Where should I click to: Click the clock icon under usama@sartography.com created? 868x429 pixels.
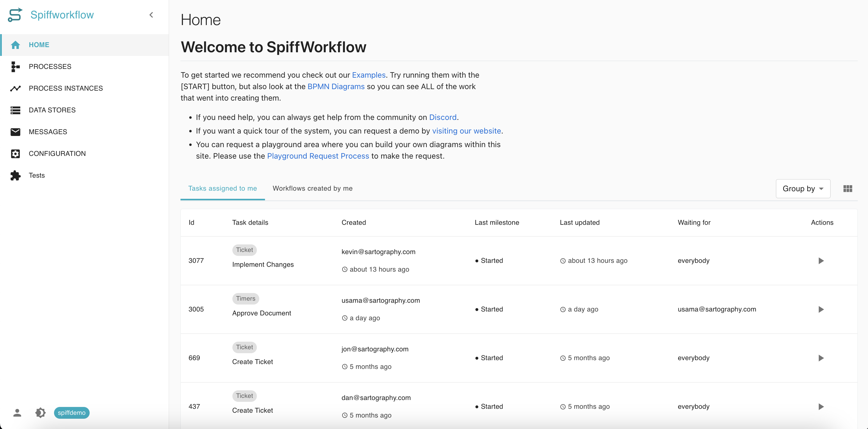(x=344, y=318)
